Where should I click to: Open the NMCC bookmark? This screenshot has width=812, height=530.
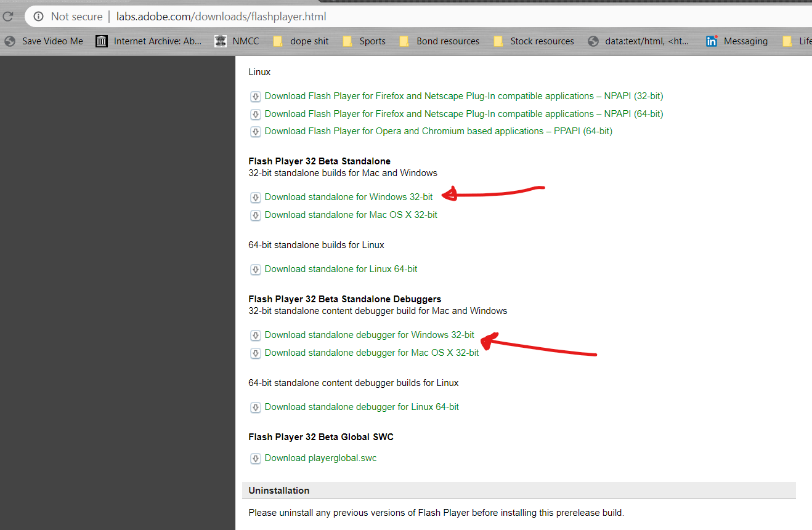point(237,41)
